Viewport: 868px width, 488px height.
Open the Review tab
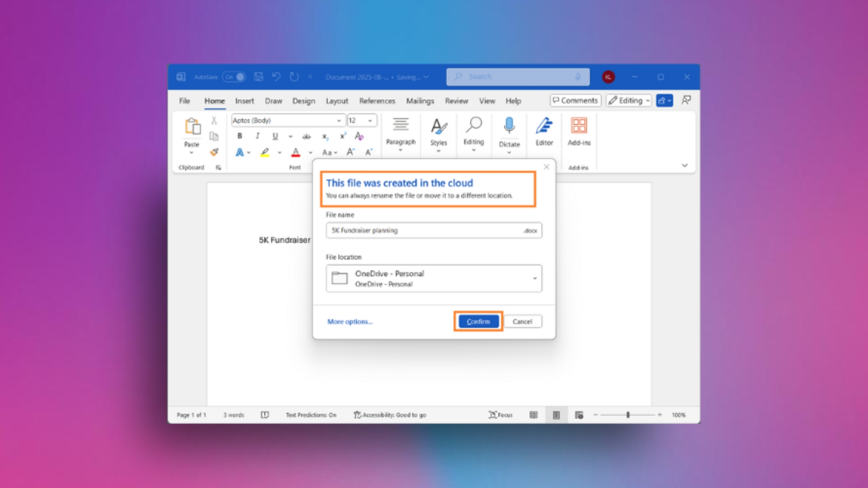click(x=456, y=101)
